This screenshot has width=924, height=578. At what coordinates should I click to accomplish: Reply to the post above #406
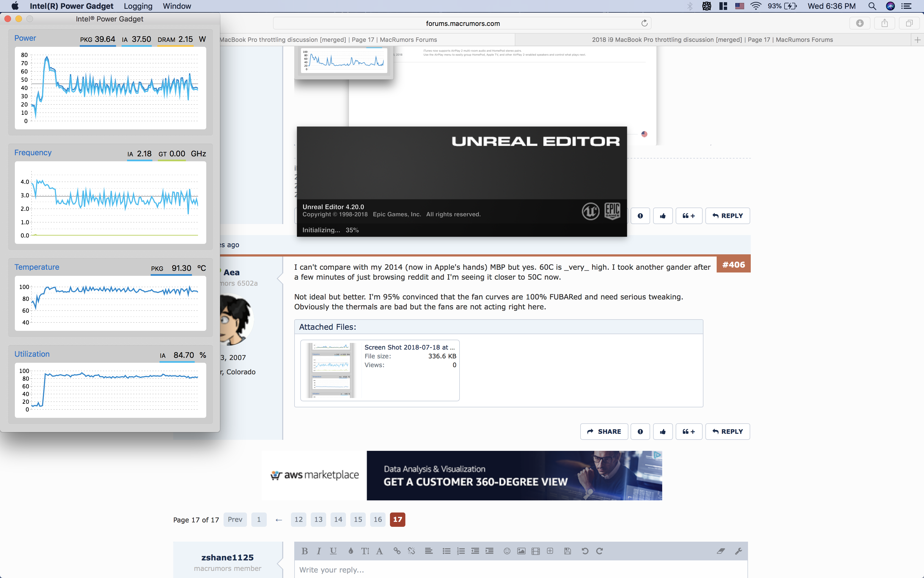click(728, 216)
